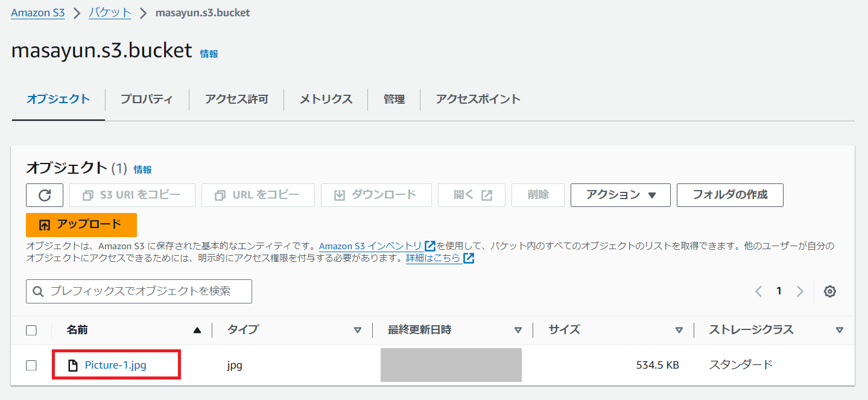Click previous page arrow in pagination
This screenshot has height=400, width=868.
[758, 291]
